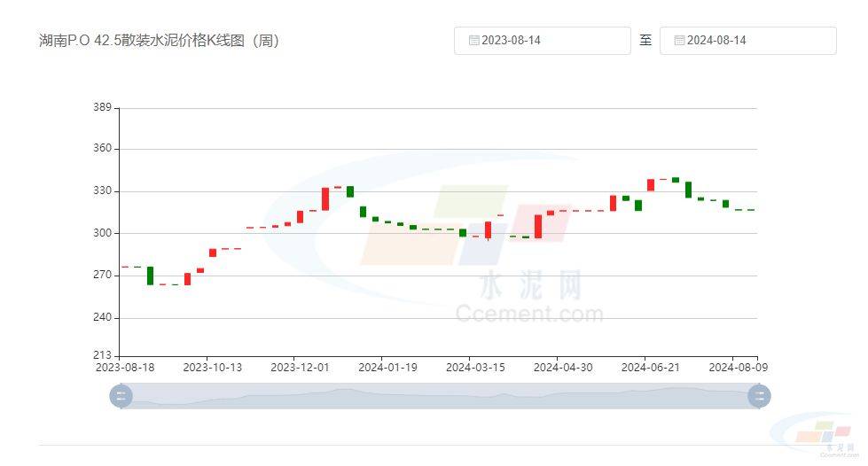Image resolution: width=868 pixels, height=466 pixels.
Task: Click the x-axis label 2024-03-15
Action: 475,368
